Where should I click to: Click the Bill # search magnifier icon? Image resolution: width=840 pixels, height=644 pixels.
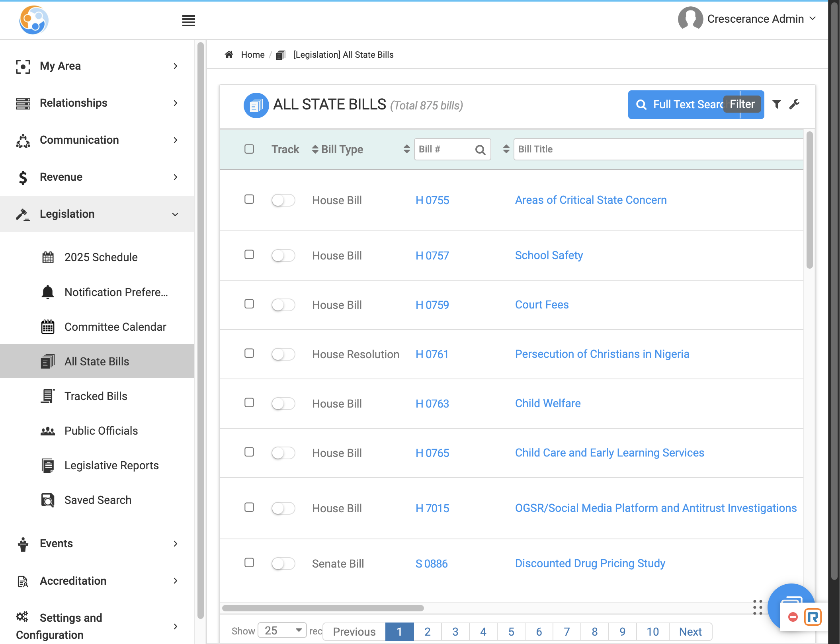(x=480, y=150)
